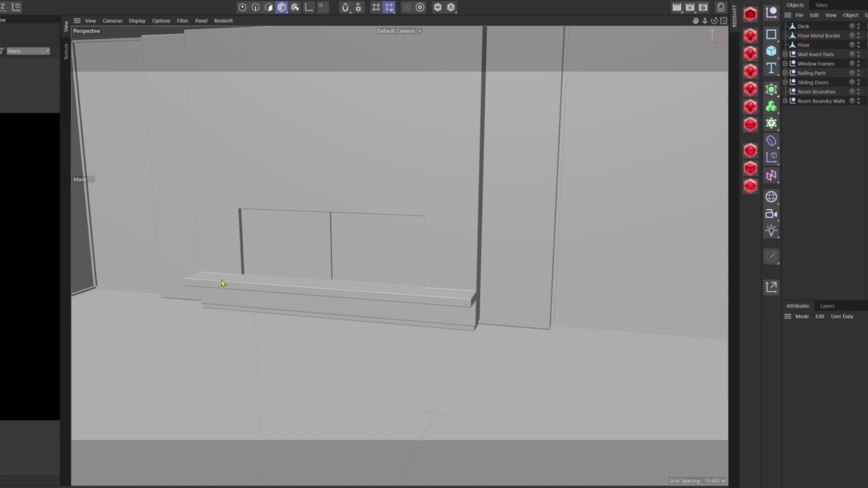Click the plain workplane grid icon
Image resolution: width=868 pixels, height=488 pixels.
point(376,7)
